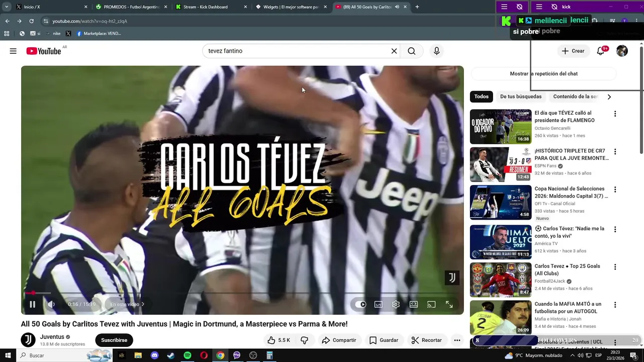Open the Juventus channel avatar
This screenshot has height=362, width=644.
tap(28, 340)
